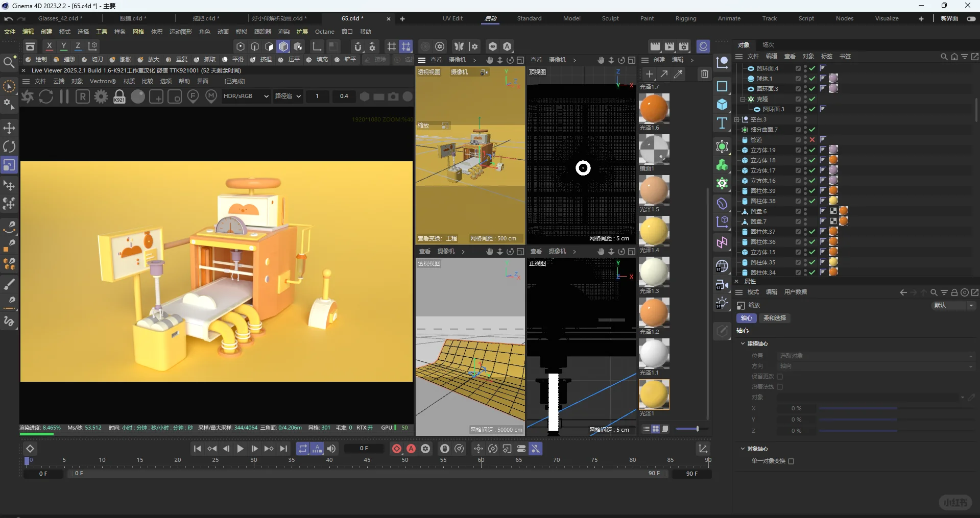The image size is (980, 518).
Task: Play the timeline animation forward
Action: (240, 449)
